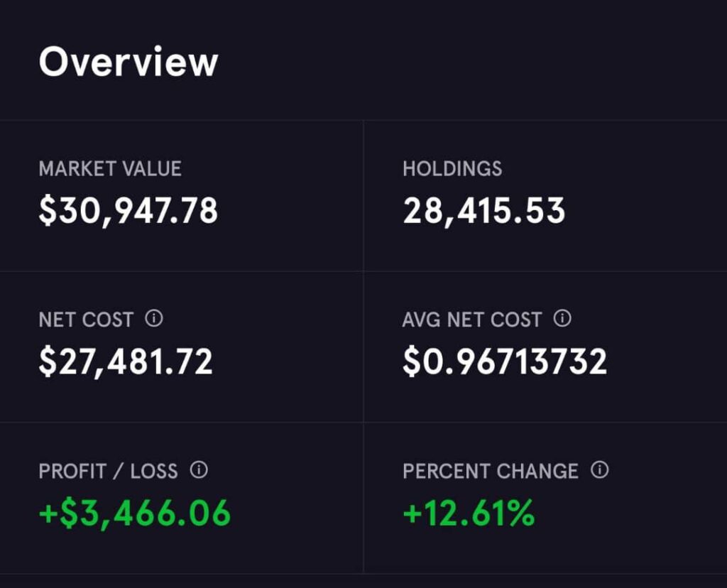Tap the $27,481.72 net cost amount
Image resolution: width=727 pixels, height=588 pixels.
pyautogui.click(x=126, y=361)
